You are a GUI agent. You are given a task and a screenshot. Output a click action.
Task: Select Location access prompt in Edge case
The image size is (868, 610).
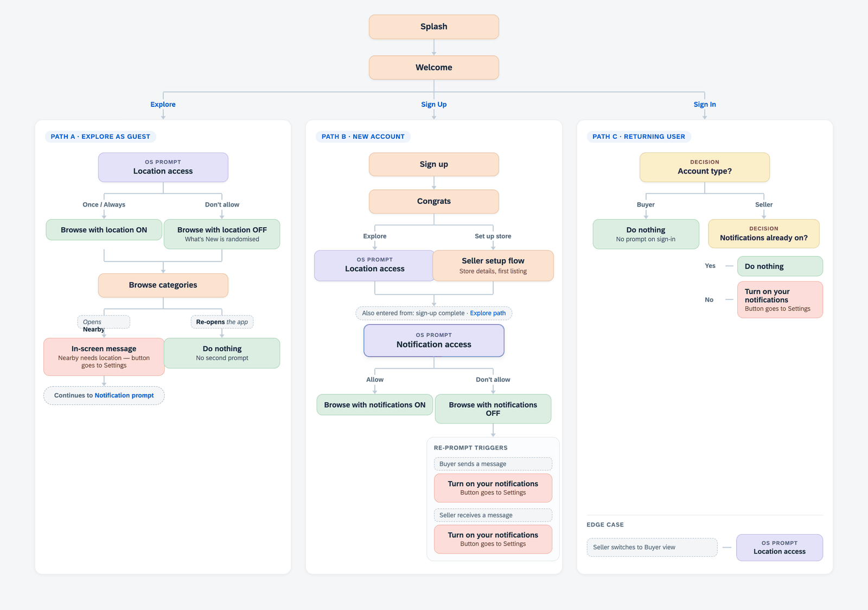click(779, 547)
